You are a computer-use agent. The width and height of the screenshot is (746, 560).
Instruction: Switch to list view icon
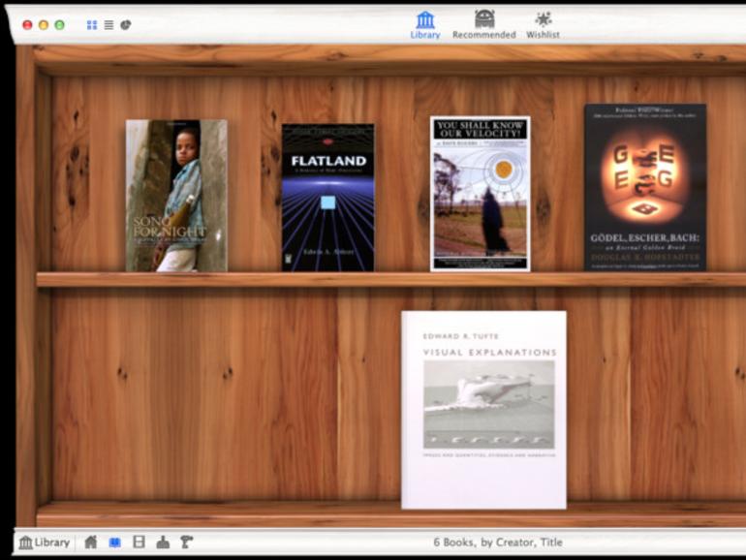[109, 25]
